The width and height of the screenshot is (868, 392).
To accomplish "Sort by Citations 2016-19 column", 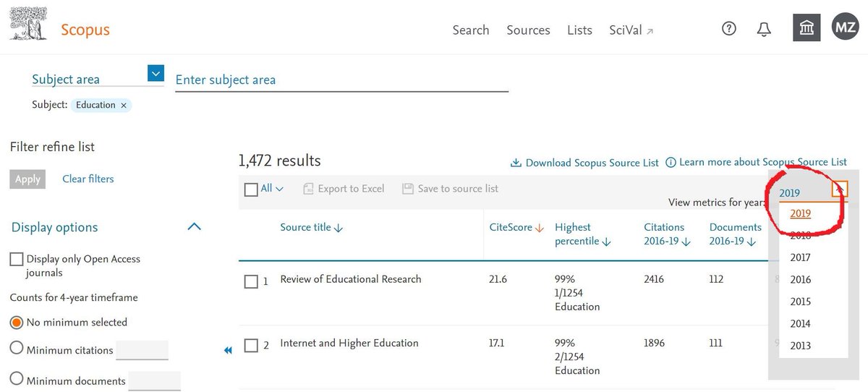I will (668, 234).
